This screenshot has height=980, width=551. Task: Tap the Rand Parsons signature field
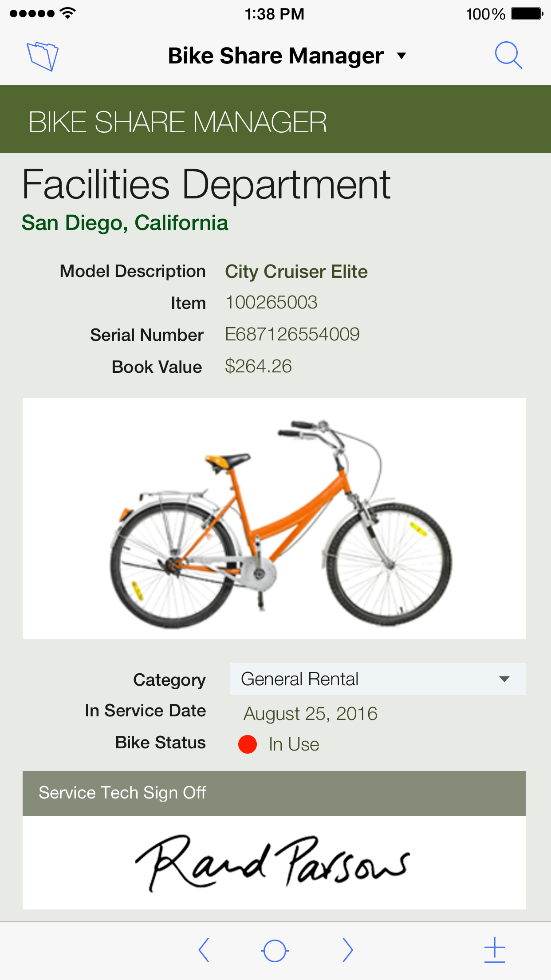pos(274,862)
